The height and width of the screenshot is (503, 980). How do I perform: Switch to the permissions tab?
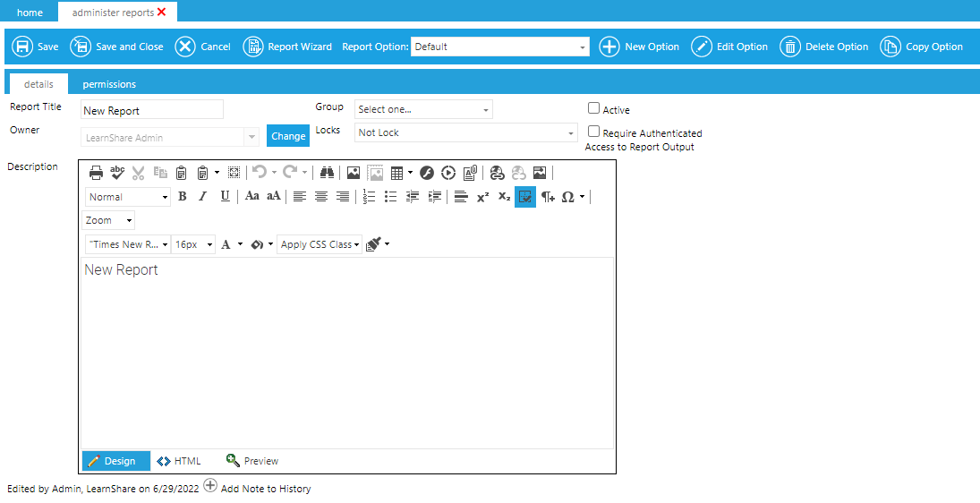[x=109, y=84]
